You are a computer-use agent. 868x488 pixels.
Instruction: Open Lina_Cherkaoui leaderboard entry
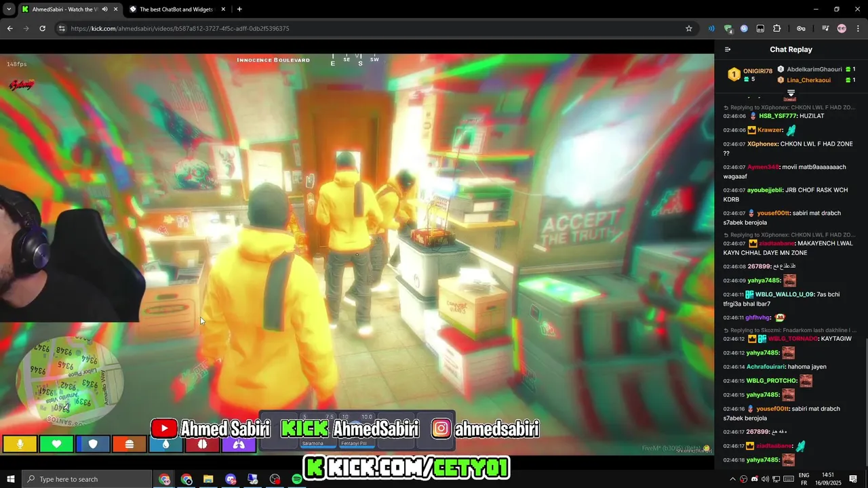[808, 80]
